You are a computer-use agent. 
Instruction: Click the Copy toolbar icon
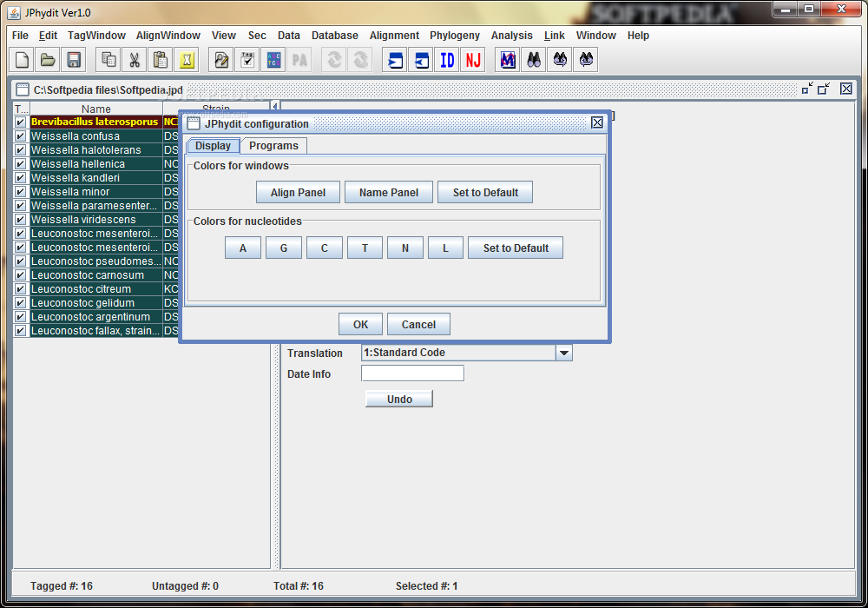108,60
